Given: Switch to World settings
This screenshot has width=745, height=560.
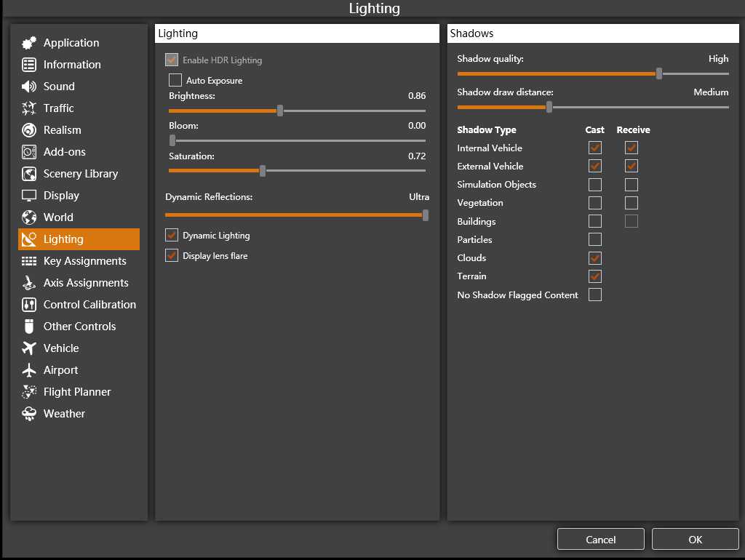Looking at the screenshot, I should click(x=79, y=217).
